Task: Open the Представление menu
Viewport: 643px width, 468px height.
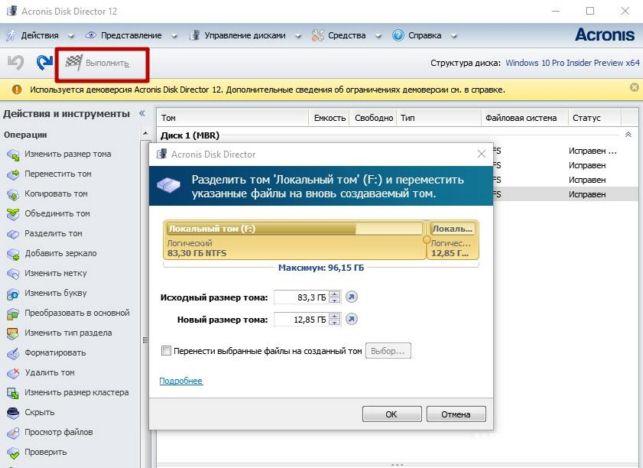Action: (131, 35)
